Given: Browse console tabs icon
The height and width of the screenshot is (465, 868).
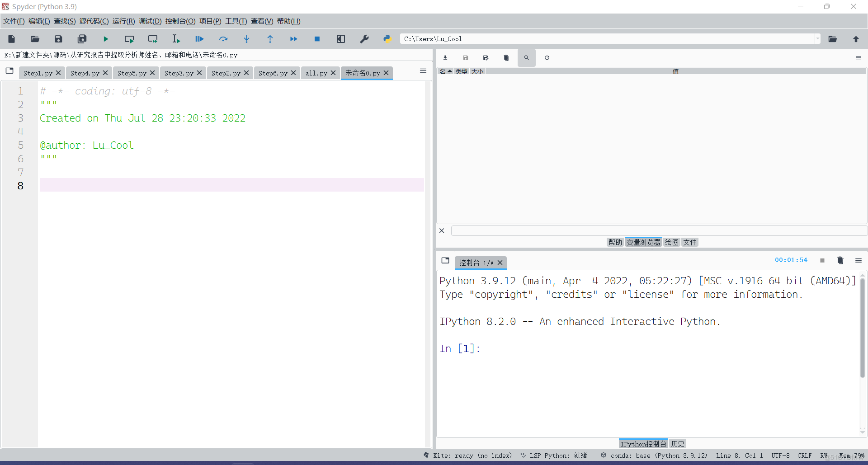Looking at the screenshot, I should 445,261.
